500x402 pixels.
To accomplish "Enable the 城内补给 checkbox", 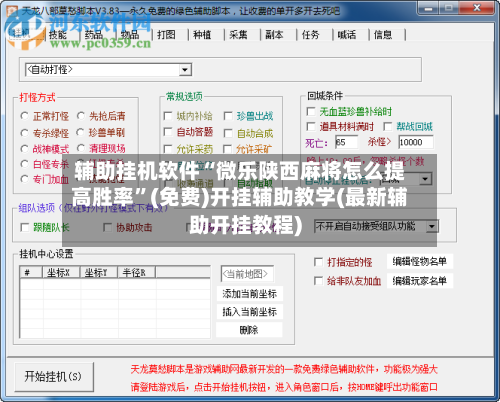I will (168, 116).
